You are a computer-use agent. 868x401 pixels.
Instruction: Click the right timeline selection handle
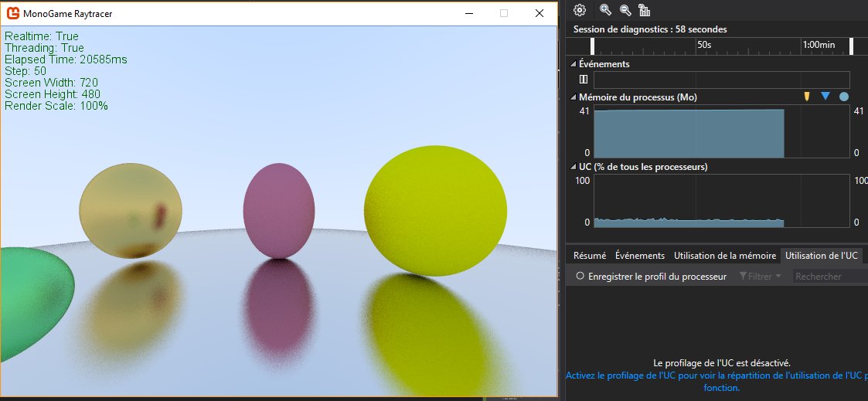pyautogui.click(x=852, y=46)
